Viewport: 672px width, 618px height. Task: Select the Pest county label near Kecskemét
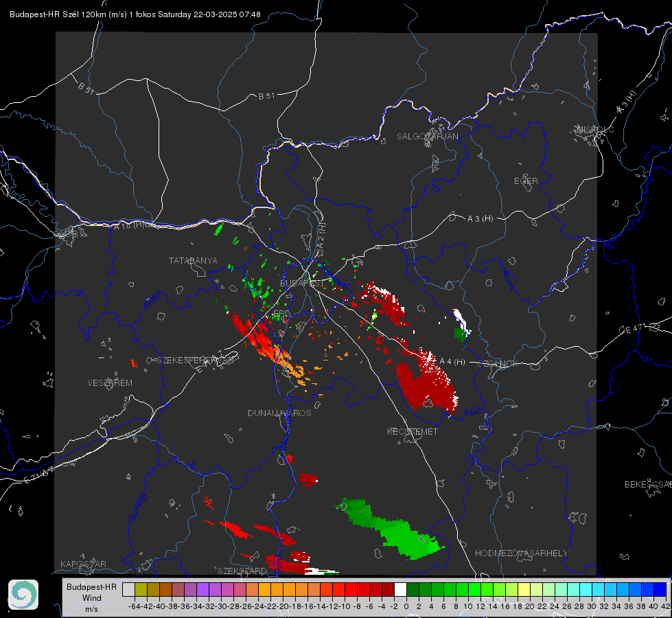(473, 413)
